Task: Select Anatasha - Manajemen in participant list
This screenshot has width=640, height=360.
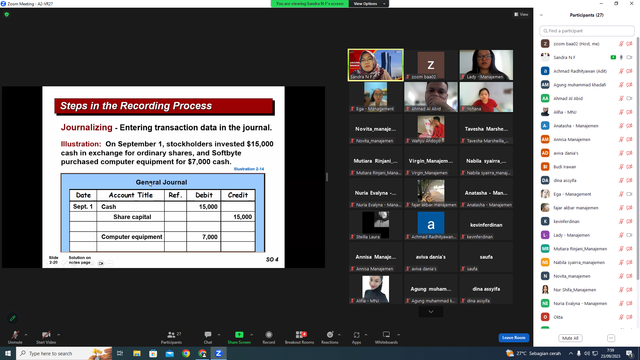Action: [587, 126]
